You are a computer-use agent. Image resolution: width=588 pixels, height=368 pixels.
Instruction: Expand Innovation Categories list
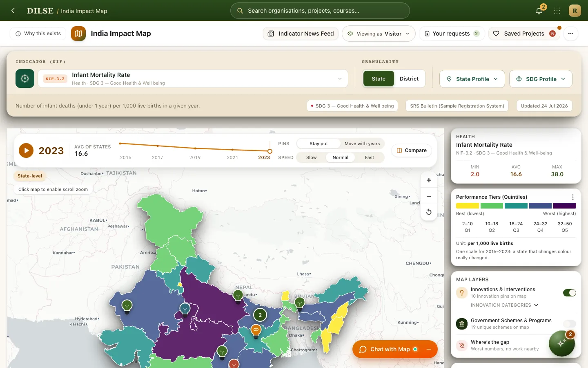[x=505, y=305]
